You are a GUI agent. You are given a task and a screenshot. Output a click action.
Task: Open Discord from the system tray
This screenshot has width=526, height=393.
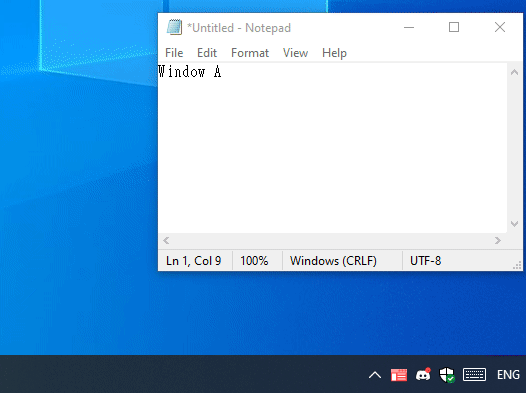pyautogui.click(x=423, y=375)
